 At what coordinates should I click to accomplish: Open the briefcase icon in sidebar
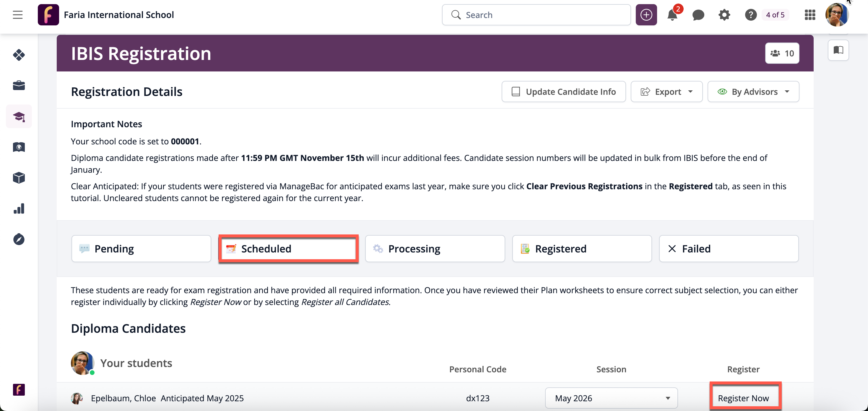[x=19, y=86]
